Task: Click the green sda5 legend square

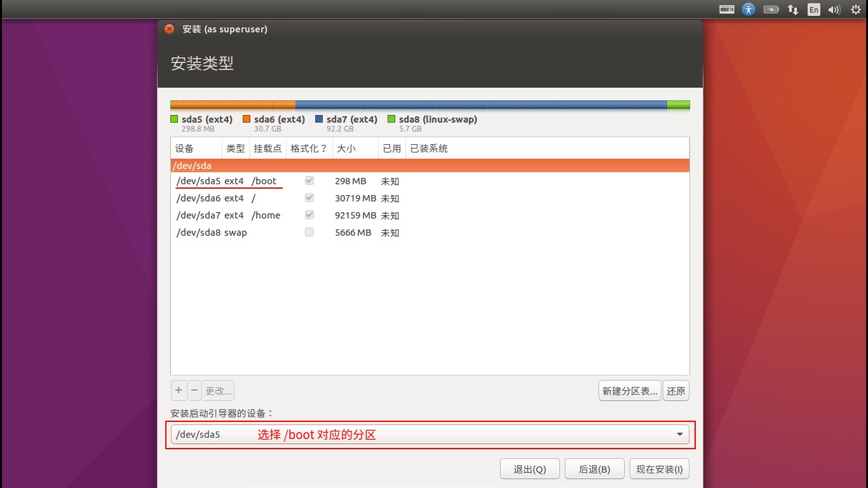Action: point(174,119)
